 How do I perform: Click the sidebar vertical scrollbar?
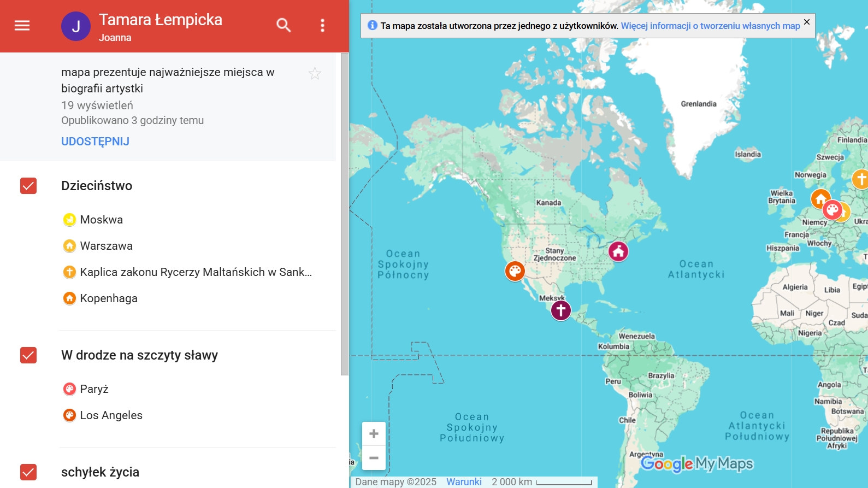(344, 213)
